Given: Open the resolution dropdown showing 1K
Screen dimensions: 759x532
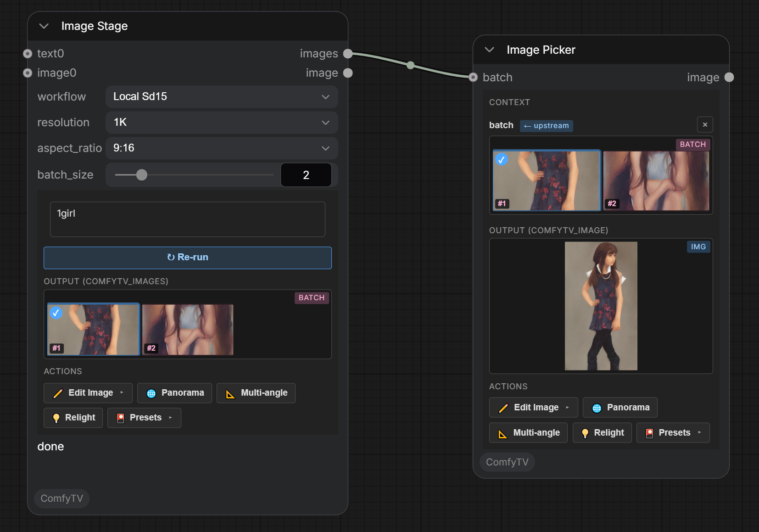Looking at the screenshot, I should click(x=222, y=123).
